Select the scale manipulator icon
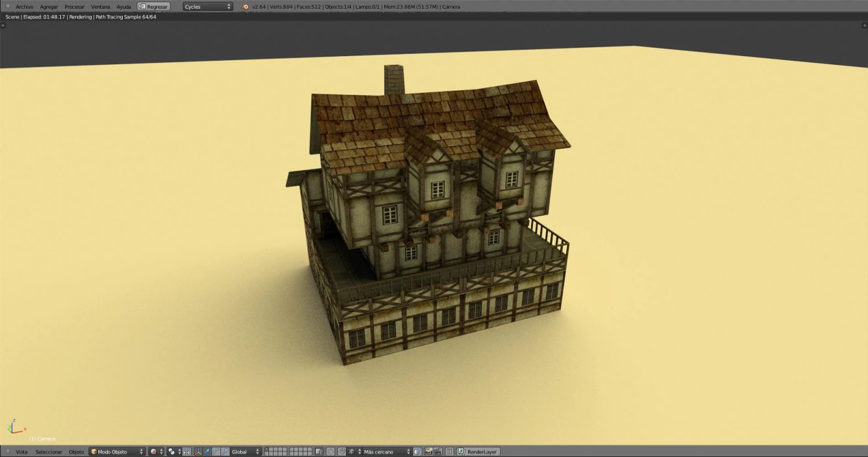868x457 pixels. click(x=225, y=452)
